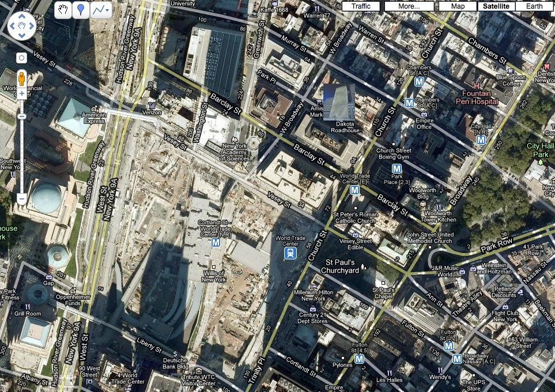
Task: Click the Vesey Street Edible shopping icon
Action: pos(356,234)
